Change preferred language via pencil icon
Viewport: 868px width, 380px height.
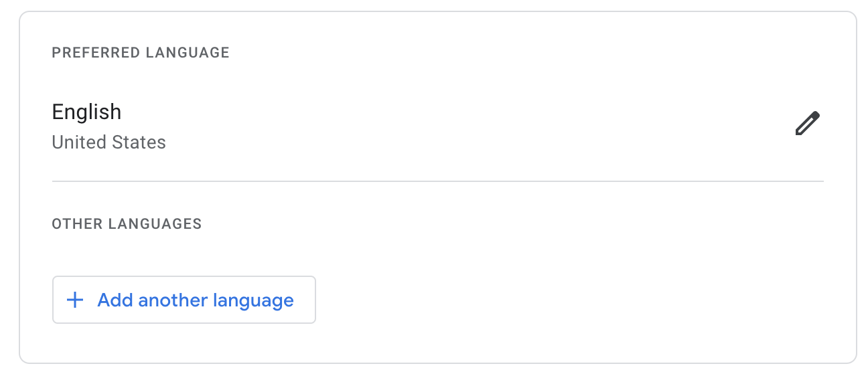(807, 124)
